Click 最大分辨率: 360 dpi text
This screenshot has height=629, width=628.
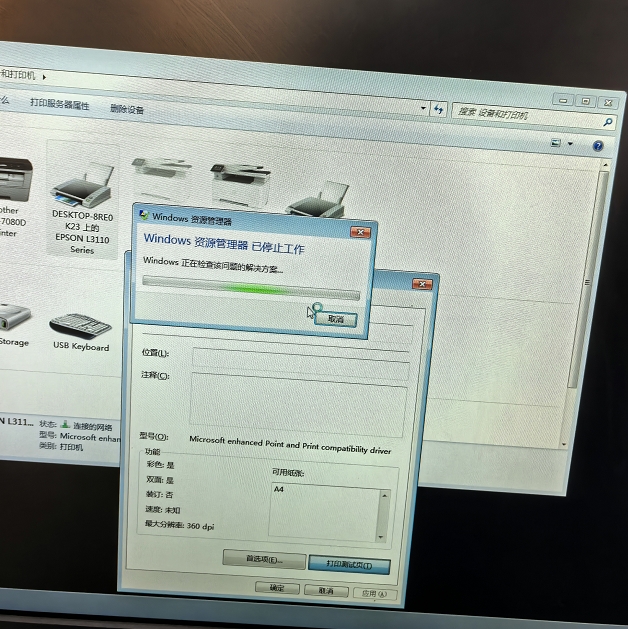(180, 525)
